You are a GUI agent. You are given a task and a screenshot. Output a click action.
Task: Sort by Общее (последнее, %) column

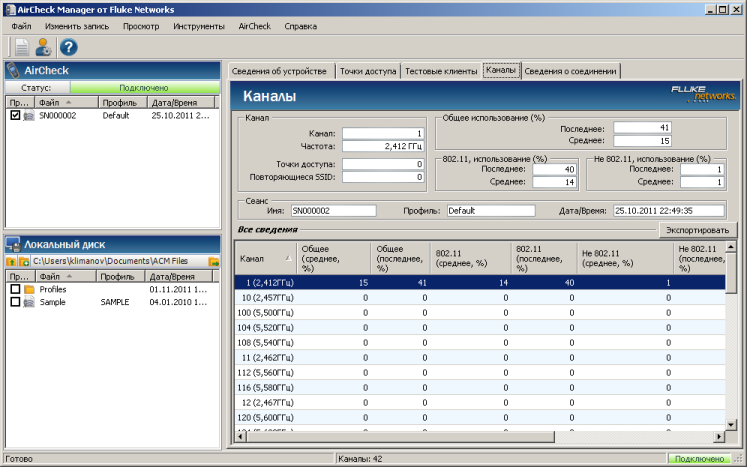coord(401,258)
